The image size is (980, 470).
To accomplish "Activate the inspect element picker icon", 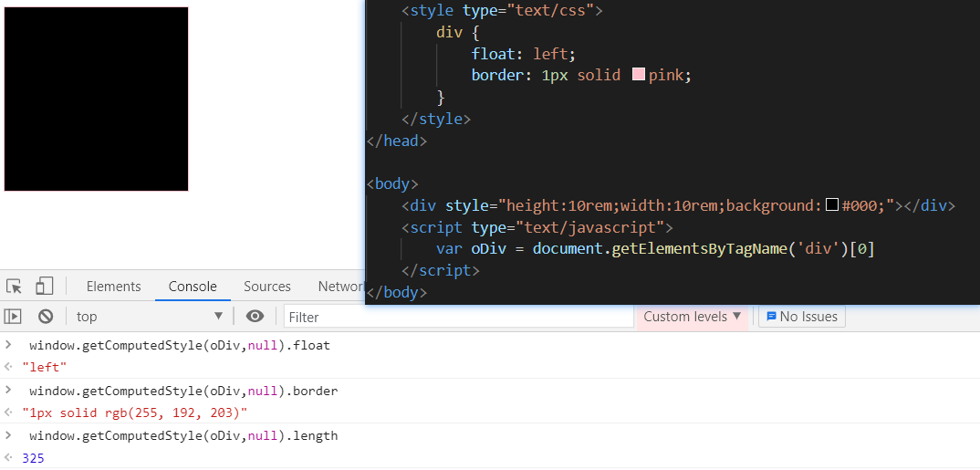I will tap(15, 287).
